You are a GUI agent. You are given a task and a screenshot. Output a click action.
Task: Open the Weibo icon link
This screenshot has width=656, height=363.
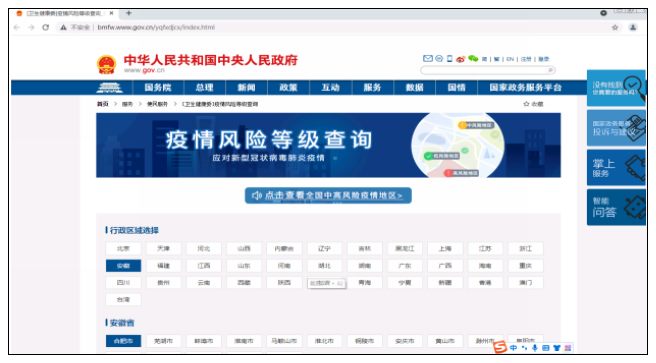tap(461, 59)
